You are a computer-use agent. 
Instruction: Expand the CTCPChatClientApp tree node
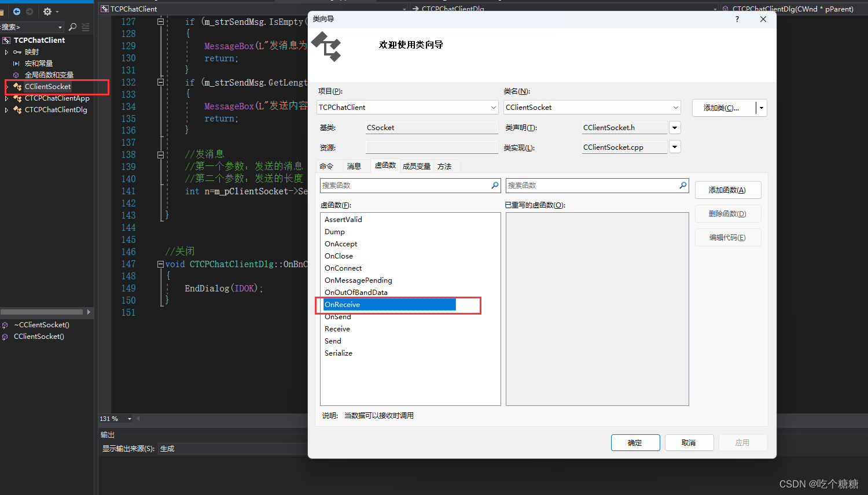(6, 98)
